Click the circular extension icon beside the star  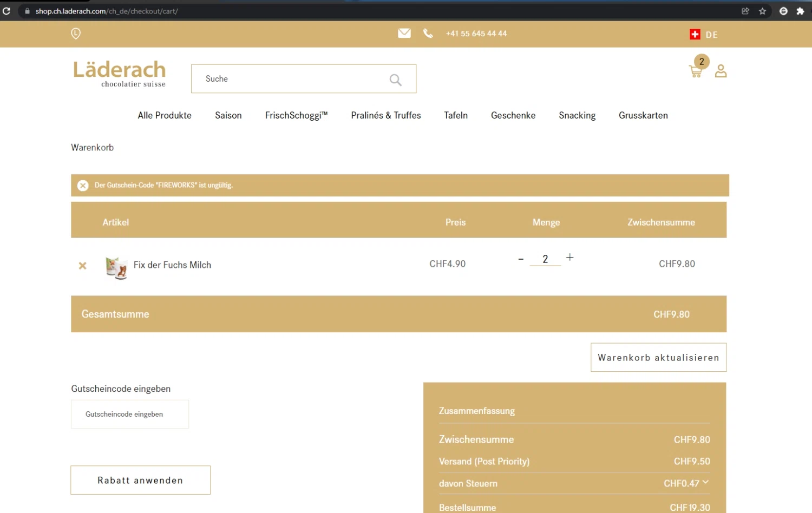[783, 11]
